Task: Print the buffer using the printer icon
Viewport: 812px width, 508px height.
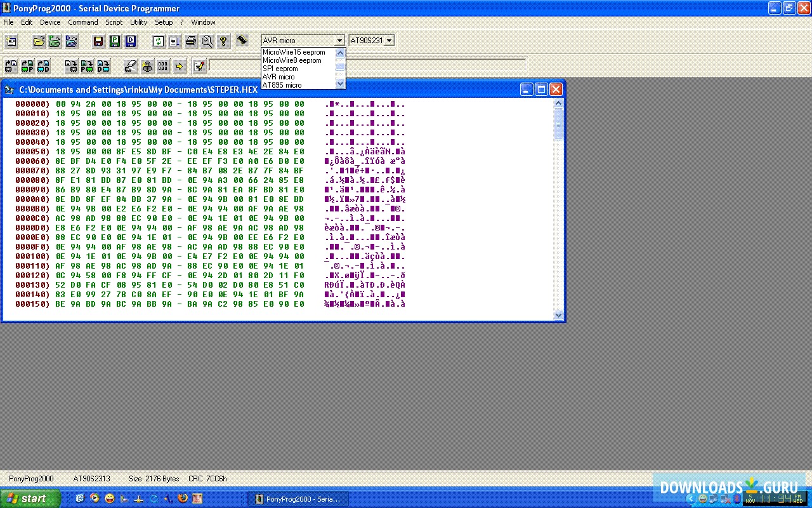Action: pos(191,42)
